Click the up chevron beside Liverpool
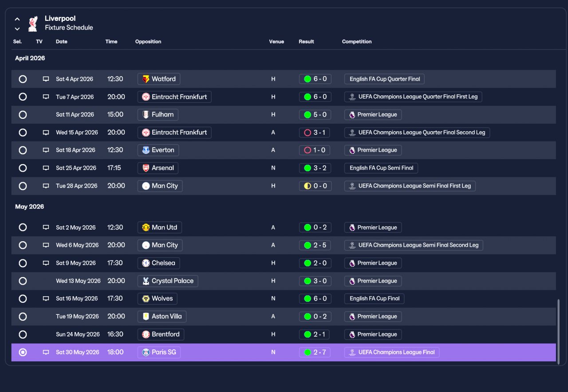 (17, 19)
